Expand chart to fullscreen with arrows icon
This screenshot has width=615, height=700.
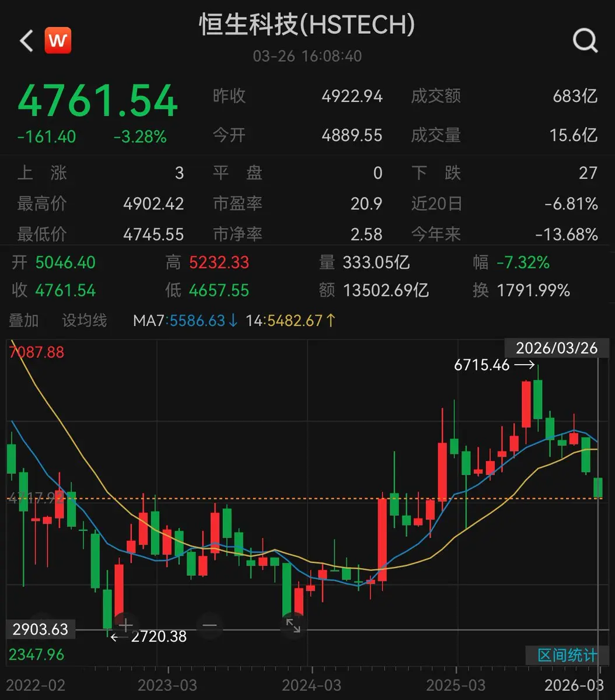(293, 625)
